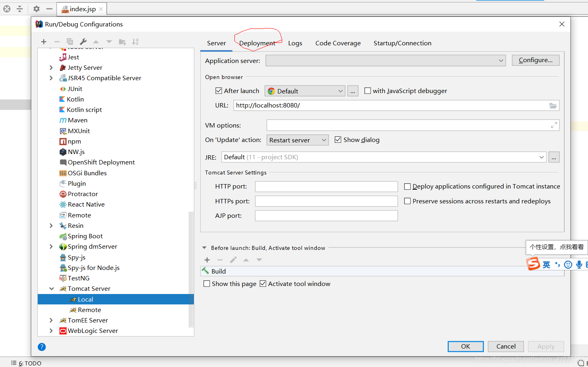Open URL folder browse icon
The height and width of the screenshot is (367, 588).
coord(553,105)
